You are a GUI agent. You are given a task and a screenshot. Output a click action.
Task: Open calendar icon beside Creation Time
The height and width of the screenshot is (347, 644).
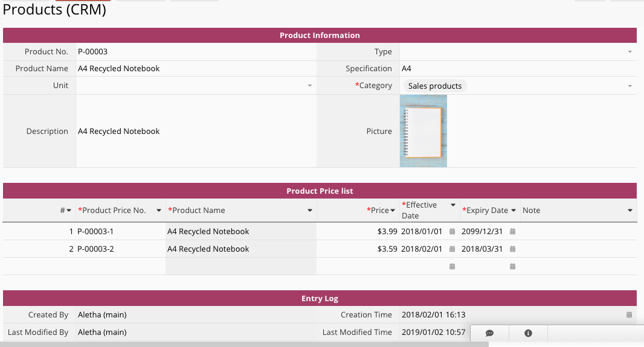click(x=630, y=314)
